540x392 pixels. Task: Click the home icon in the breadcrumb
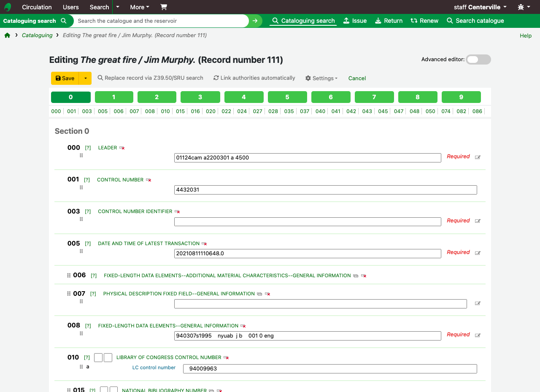7,35
